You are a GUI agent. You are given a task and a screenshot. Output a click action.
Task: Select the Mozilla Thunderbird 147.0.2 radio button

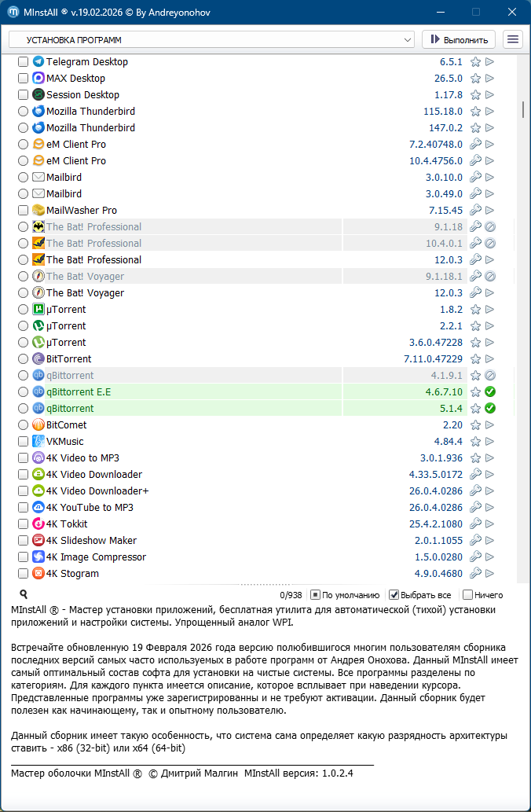coord(23,127)
